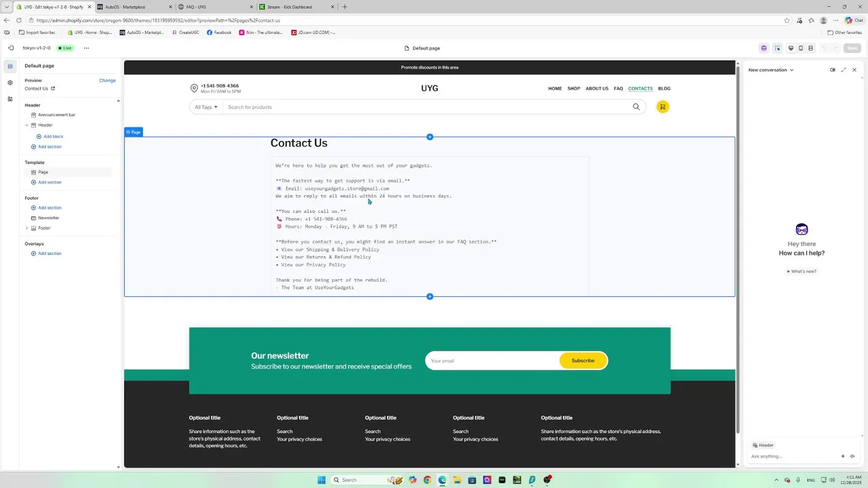The image size is (868, 488).
Task: Click the search magnifier in store header
Action: [x=636, y=106]
